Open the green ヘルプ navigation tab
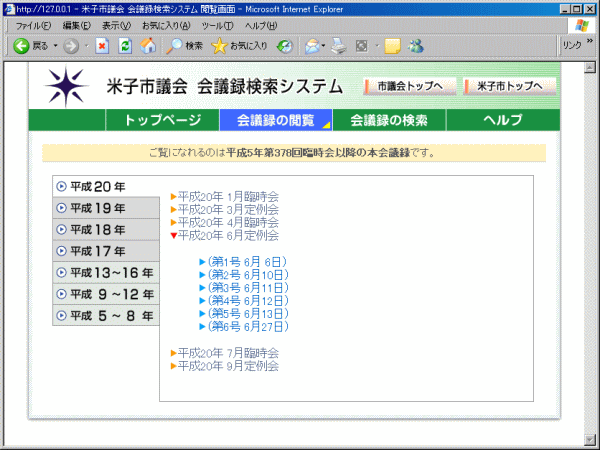This screenshot has width=600, height=450. pos(503,120)
